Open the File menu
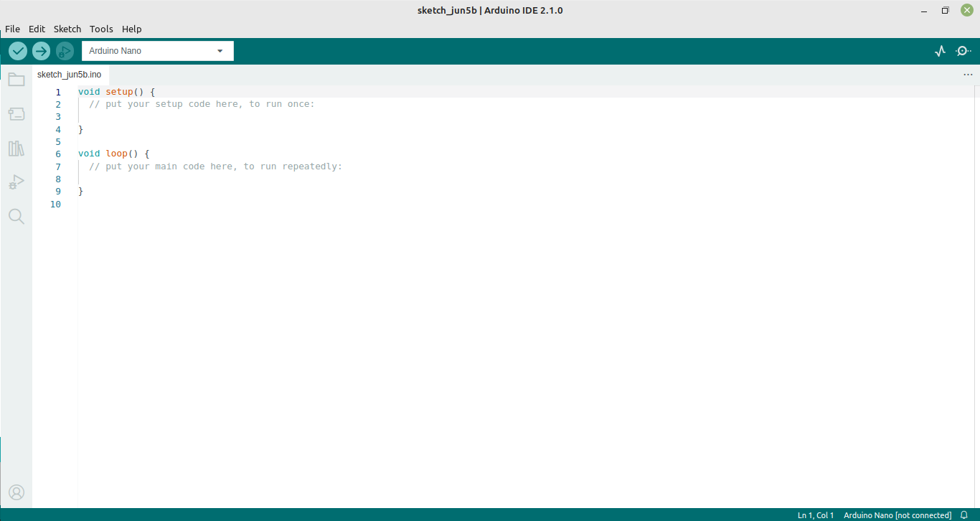 coord(12,29)
